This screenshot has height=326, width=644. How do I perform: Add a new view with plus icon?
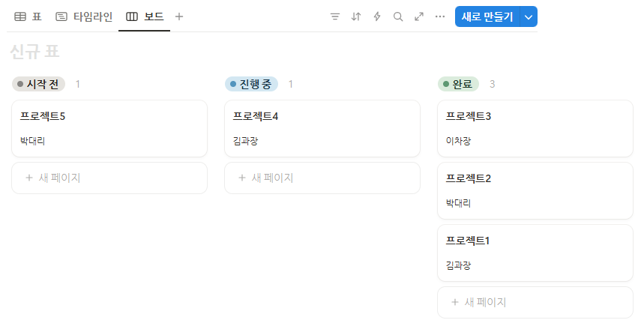(x=179, y=16)
